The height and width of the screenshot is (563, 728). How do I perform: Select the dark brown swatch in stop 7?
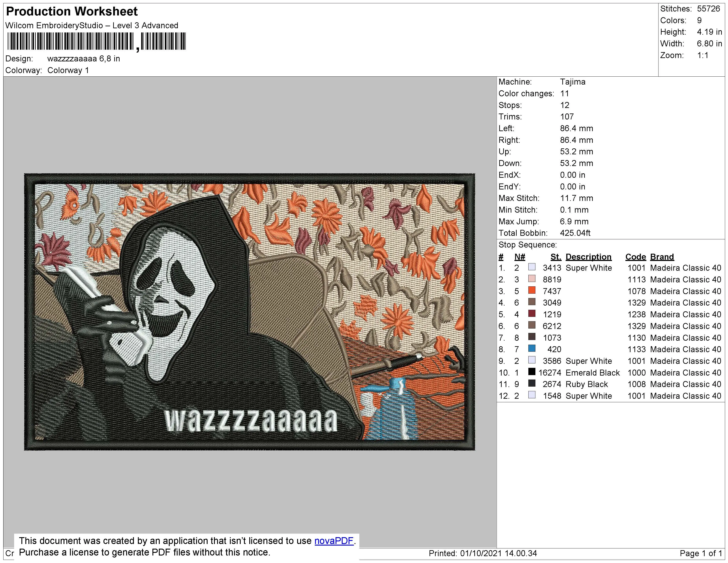coord(532,337)
